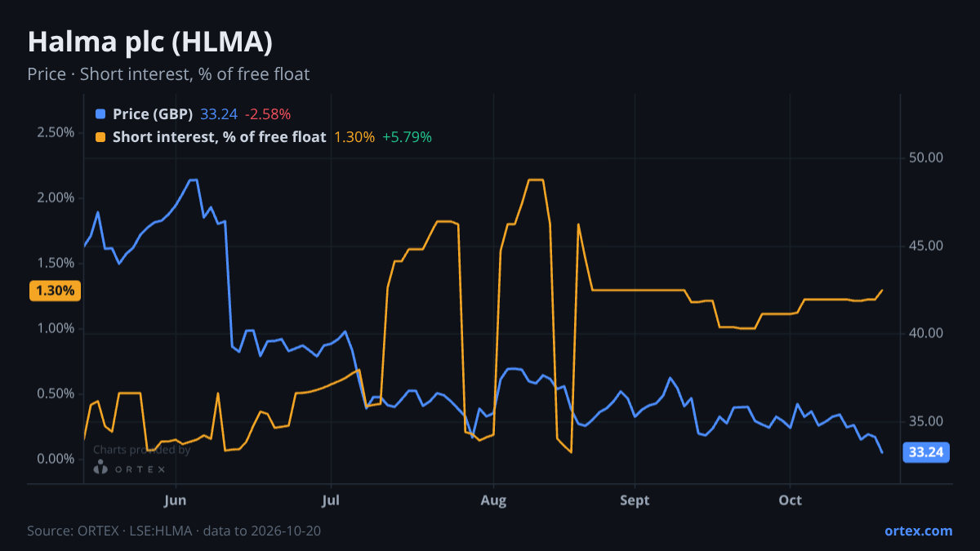The width and height of the screenshot is (980, 551).
Task: Click the Aug x-axis label
Action: (x=492, y=500)
